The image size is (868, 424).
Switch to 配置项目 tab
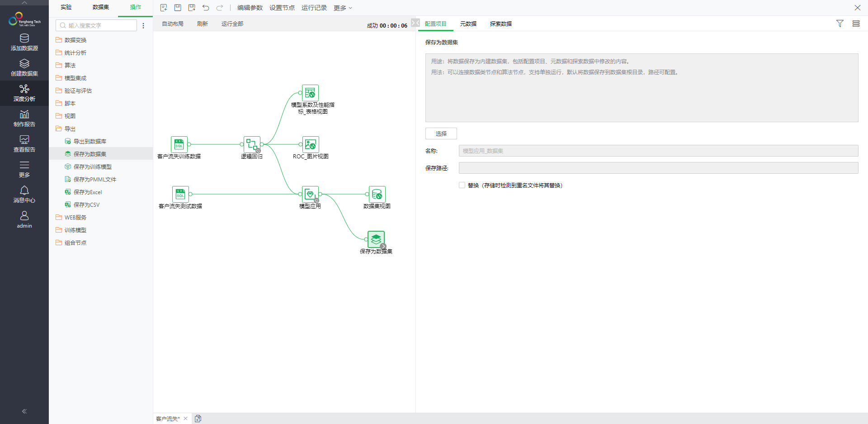tap(436, 24)
